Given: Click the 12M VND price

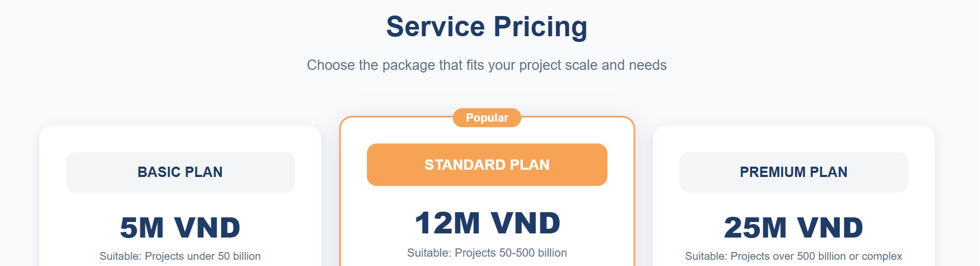Looking at the screenshot, I should (x=487, y=223).
